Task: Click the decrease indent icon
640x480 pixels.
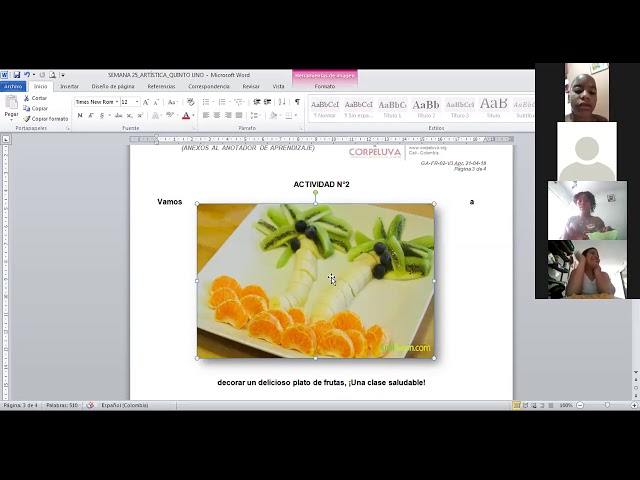Action: coord(257,102)
